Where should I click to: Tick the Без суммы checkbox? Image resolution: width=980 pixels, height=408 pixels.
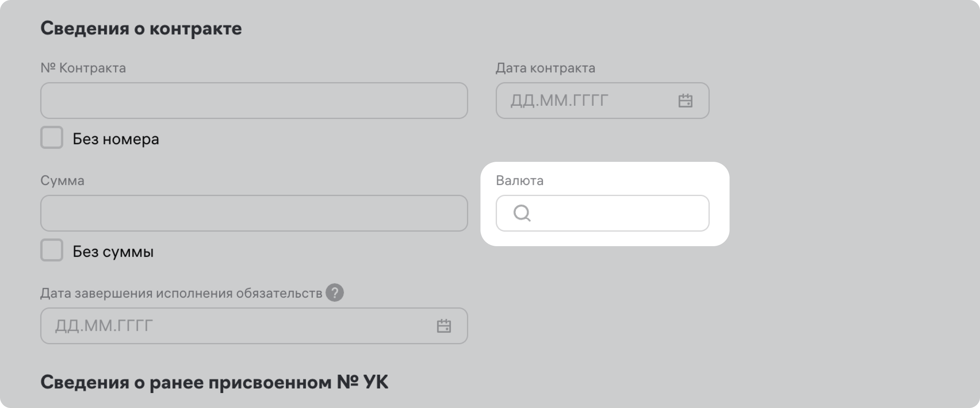(x=52, y=250)
